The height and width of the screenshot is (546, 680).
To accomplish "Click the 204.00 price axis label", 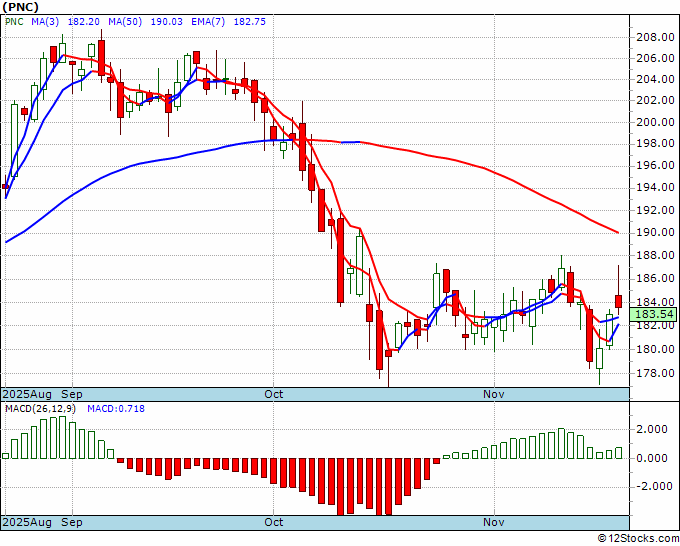I will click(655, 79).
